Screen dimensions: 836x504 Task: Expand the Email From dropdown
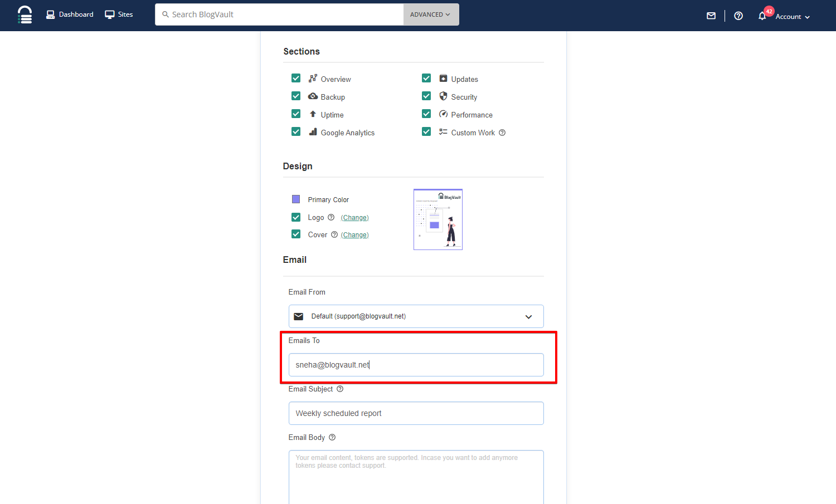point(416,316)
